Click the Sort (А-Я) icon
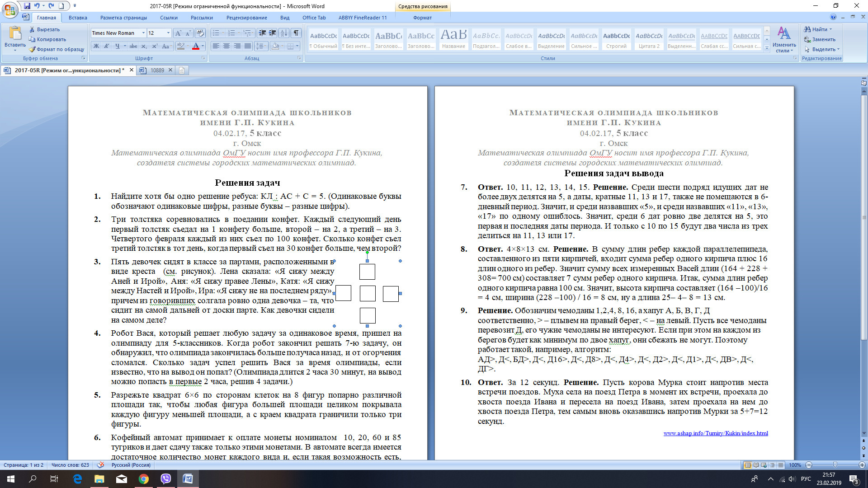This screenshot has width=868, height=488. click(284, 33)
